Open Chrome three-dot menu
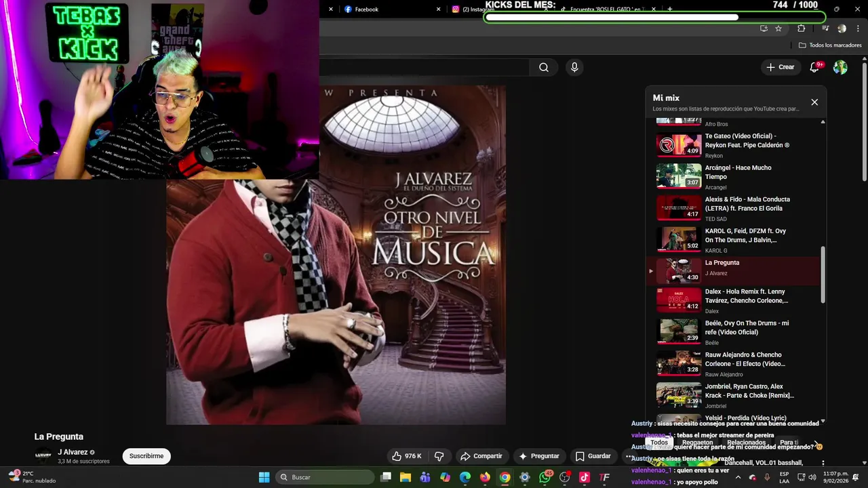 point(858,28)
